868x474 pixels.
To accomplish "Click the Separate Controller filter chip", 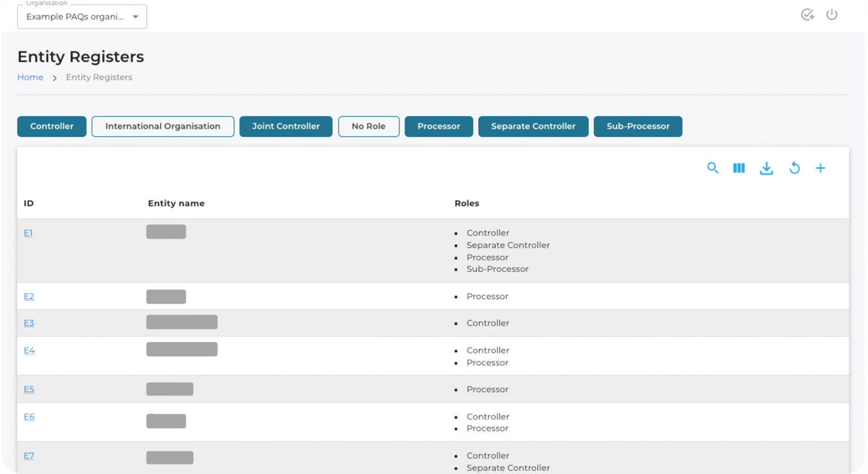I will click(533, 126).
